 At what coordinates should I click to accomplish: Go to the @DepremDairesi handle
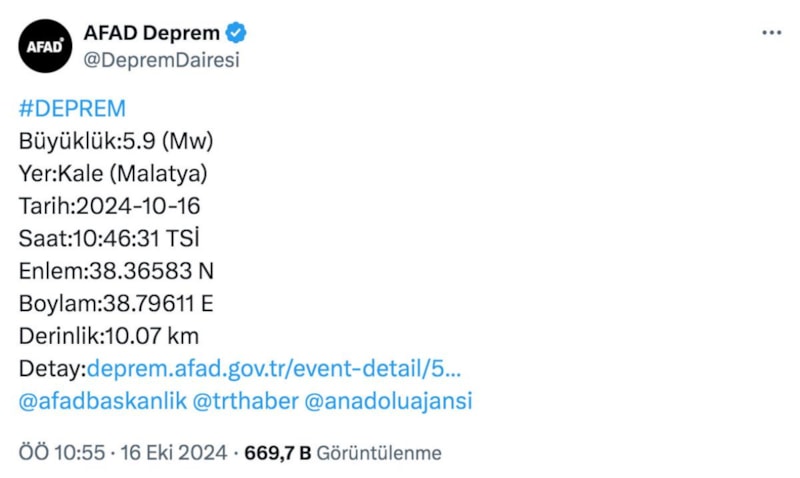(x=161, y=60)
